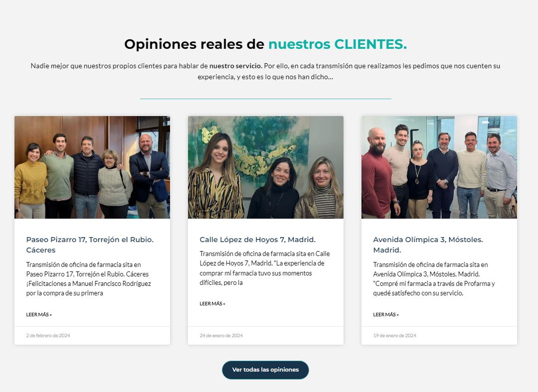Click the heading Opiniones reales de nuestros CLIENTES
This screenshot has height=392, width=538.
pyautogui.click(x=266, y=44)
